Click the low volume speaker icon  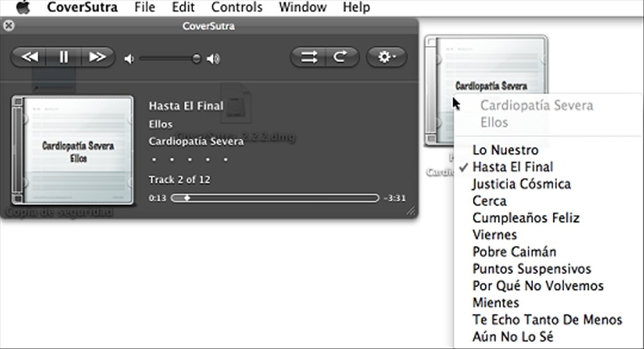(129, 59)
